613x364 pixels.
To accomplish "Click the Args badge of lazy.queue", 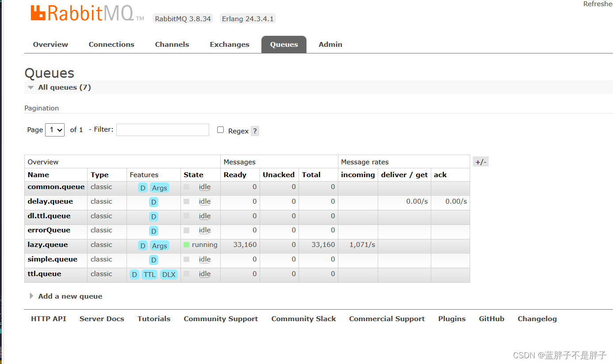I will pyautogui.click(x=160, y=246).
